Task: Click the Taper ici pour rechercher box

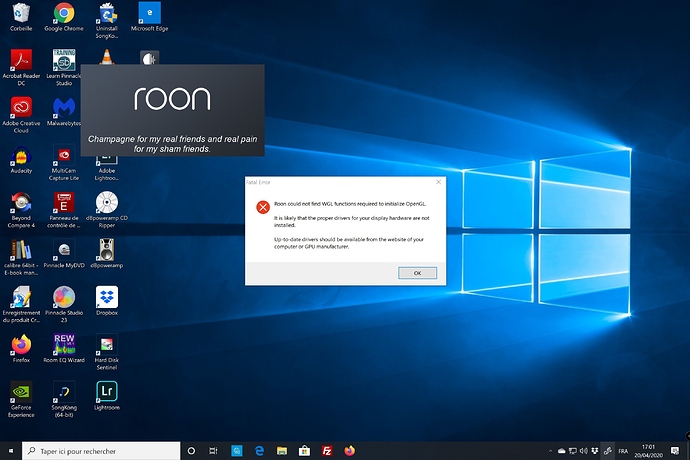Action: click(101, 451)
